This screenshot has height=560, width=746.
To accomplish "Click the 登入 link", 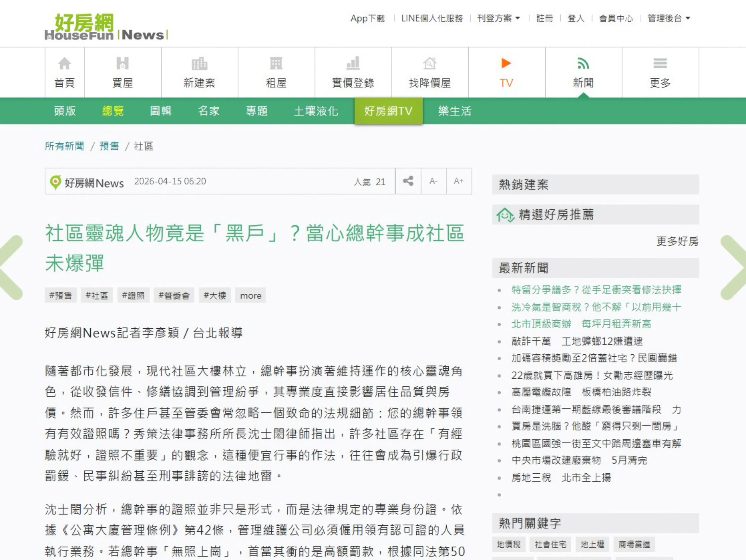I will [576, 18].
